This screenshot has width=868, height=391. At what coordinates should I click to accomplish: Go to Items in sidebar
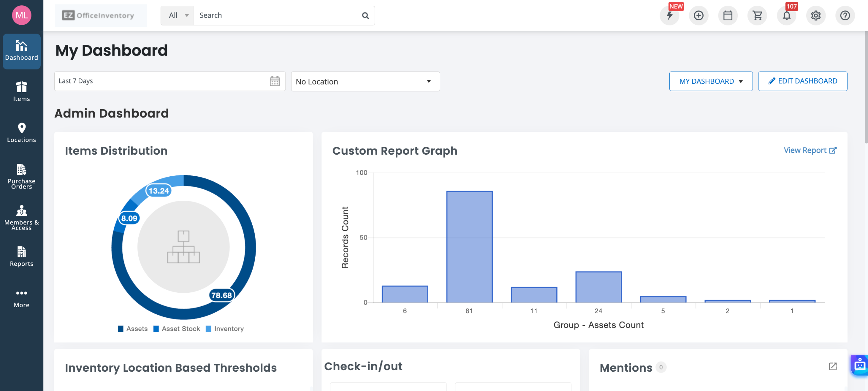(21, 92)
